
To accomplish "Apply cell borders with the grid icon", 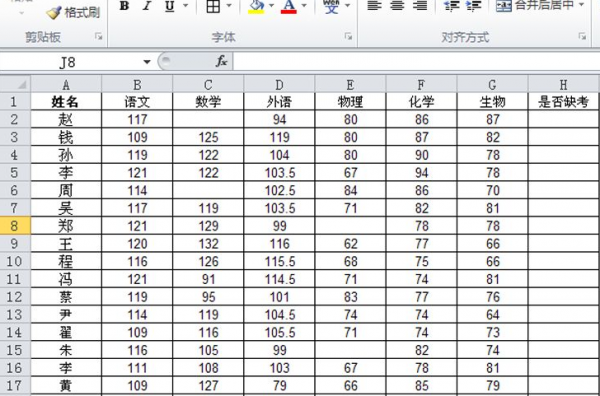I will pyautogui.click(x=213, y=6).
